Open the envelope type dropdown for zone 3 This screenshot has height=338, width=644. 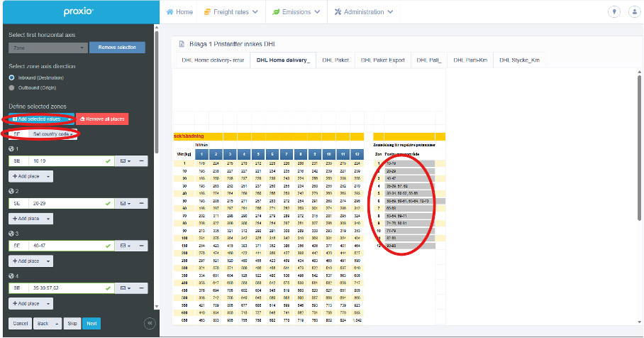[126, 246]
